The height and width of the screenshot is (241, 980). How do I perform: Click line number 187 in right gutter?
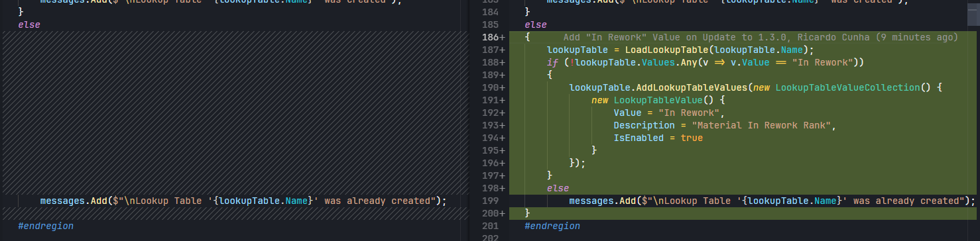point(491,50)
